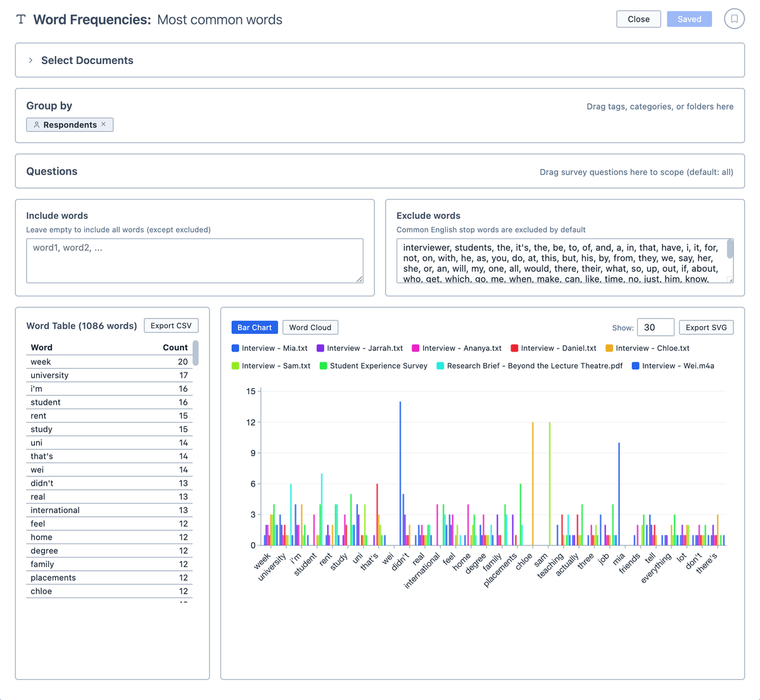
Task: Click the tall blue "wei" bar in chart
Action: point(400,473)
